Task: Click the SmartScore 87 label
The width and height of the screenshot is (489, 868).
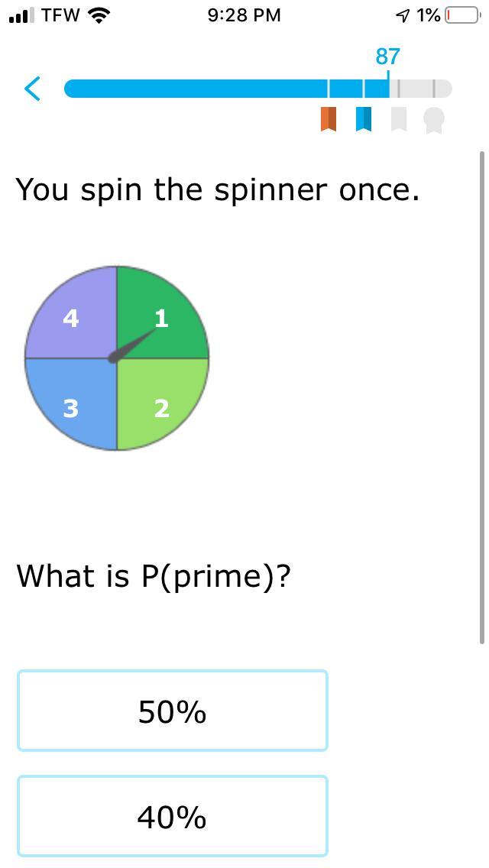Action: coord(387,57)
